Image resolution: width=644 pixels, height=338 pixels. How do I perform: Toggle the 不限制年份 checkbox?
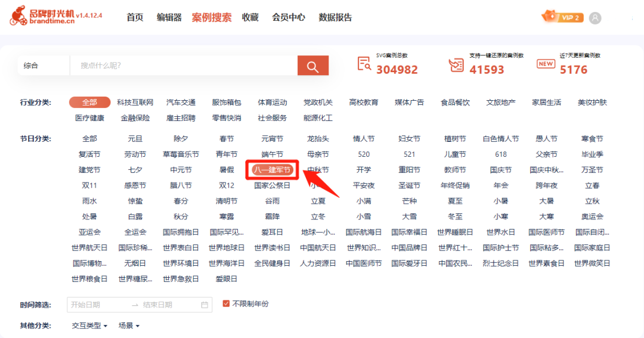[226, 304]
